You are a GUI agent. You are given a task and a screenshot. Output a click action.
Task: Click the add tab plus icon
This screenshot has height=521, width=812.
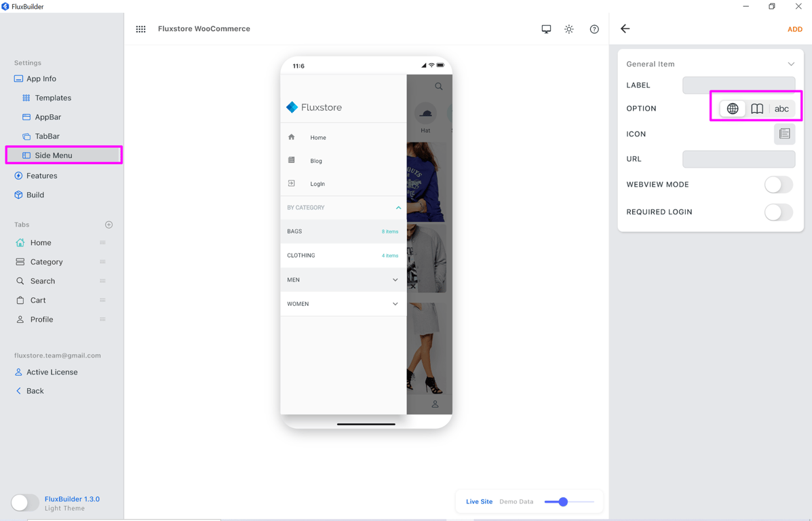tap(109, 225)
